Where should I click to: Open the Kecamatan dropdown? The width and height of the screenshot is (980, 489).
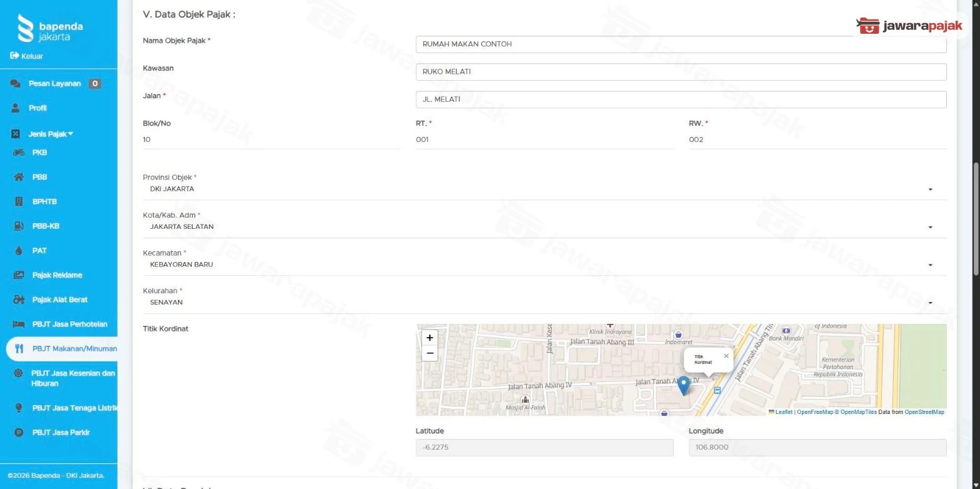pos(544,265)
